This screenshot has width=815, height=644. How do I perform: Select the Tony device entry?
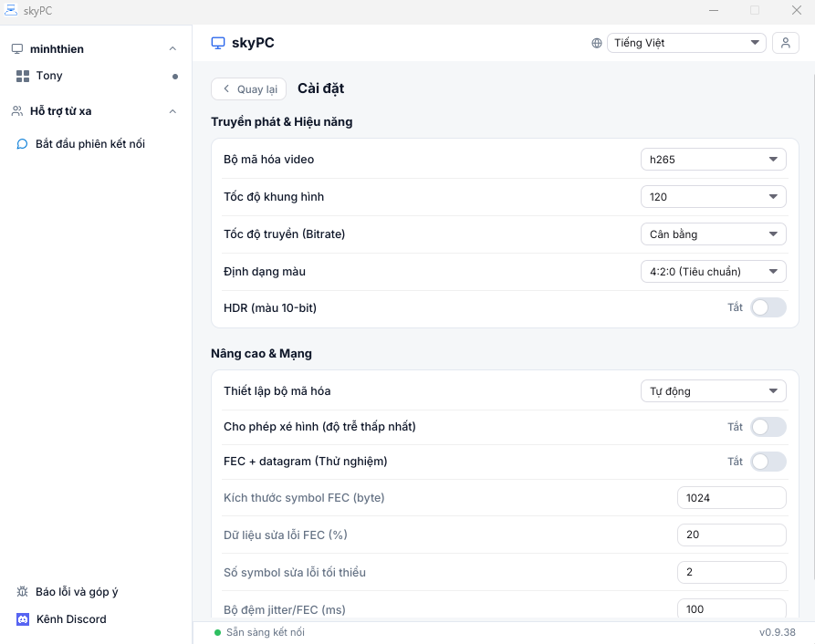[97, 76]
